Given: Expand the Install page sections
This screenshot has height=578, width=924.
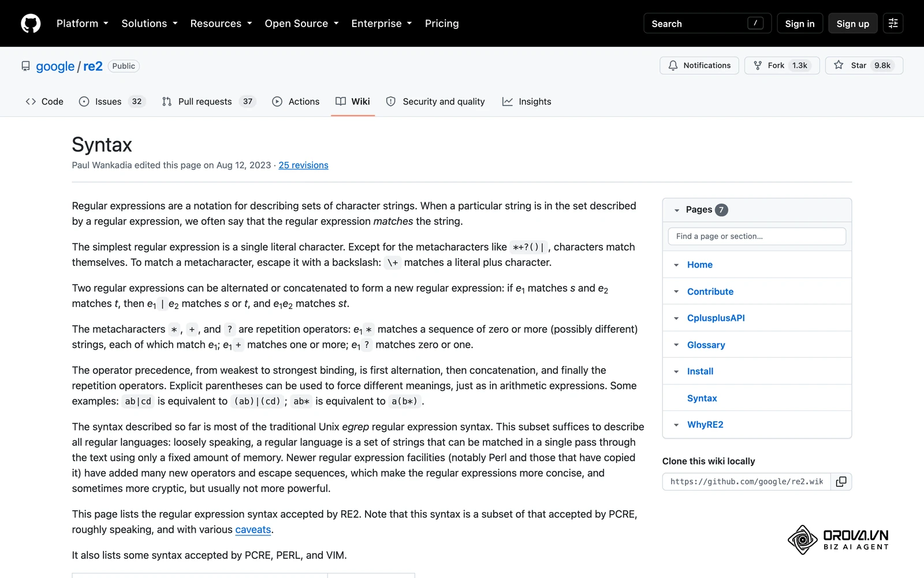Looking at the screenshot, I should pyautogui.click(x=676, y=372).
